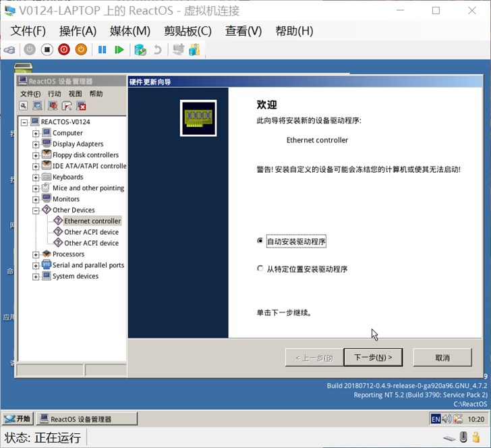Open Device Manager 视图 menu

point(75,94)
